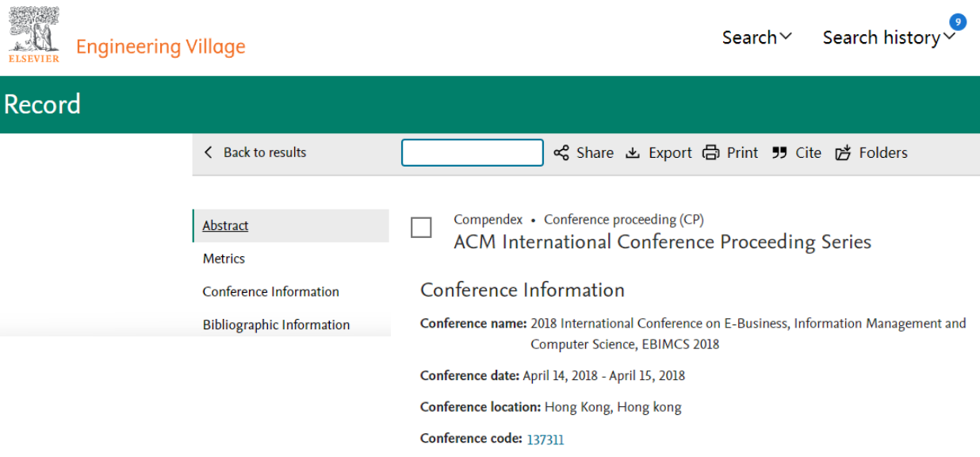Click the Export download icon
This screenshot has height=457, width=980.
(x=633, y=153)
